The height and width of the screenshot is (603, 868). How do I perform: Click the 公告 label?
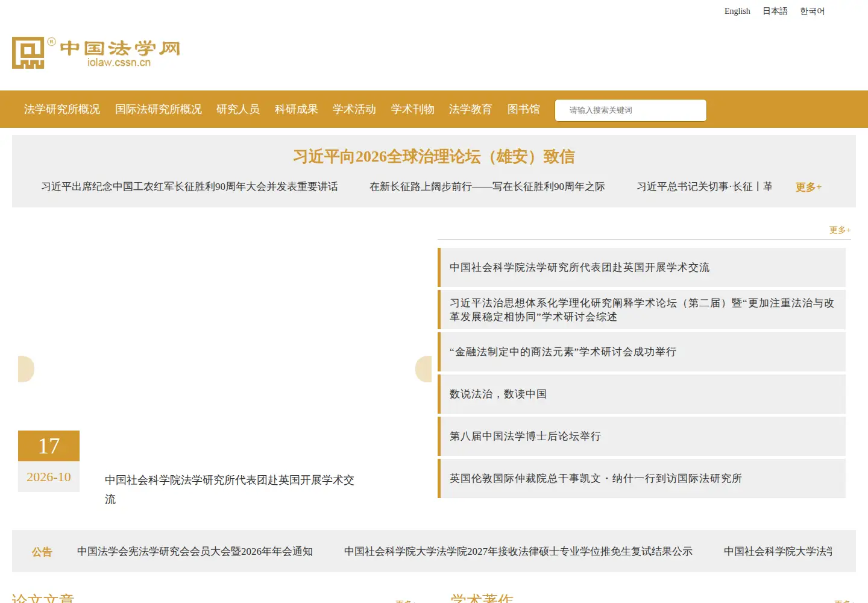click(42, 552)
